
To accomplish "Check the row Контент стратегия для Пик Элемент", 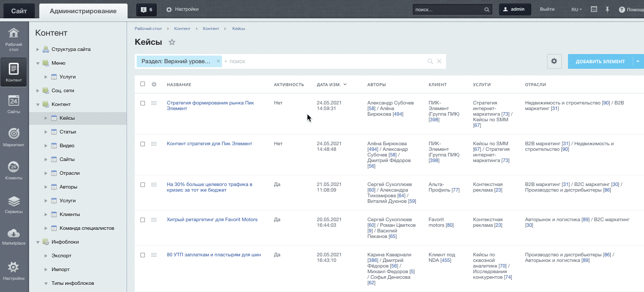I will 143,144.
